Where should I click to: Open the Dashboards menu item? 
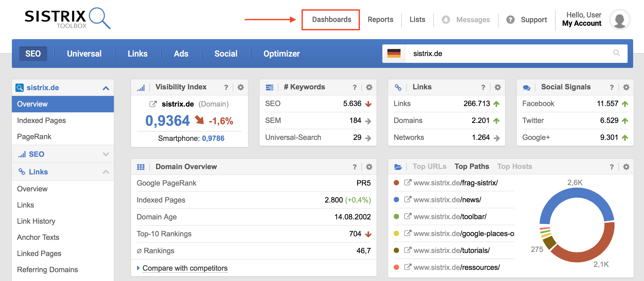[331, 20]
